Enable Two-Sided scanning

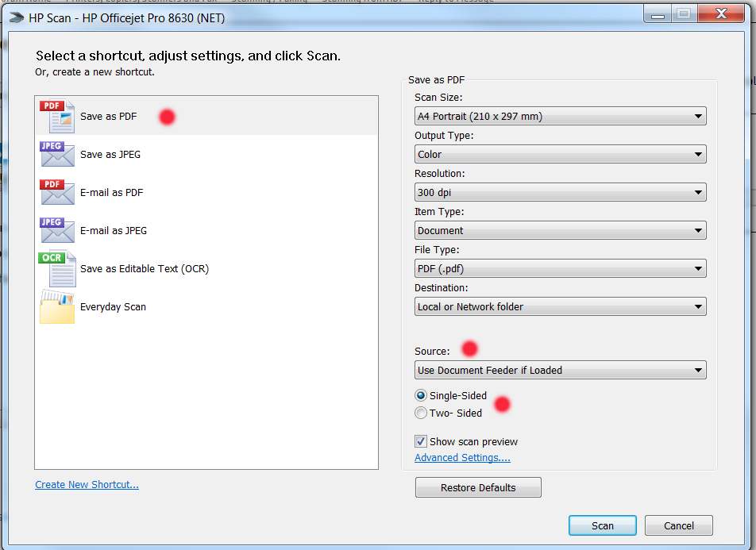point(421,413)
